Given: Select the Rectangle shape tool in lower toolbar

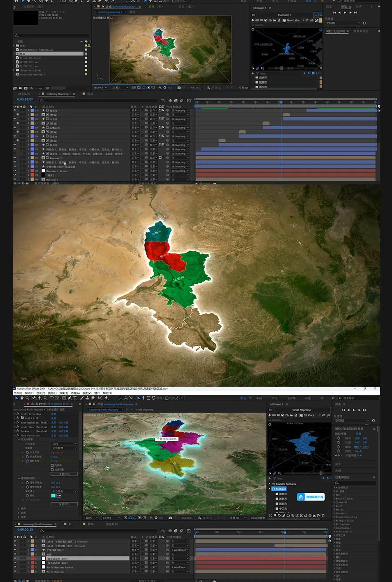Looking at the screenshot, I should 64,398.
